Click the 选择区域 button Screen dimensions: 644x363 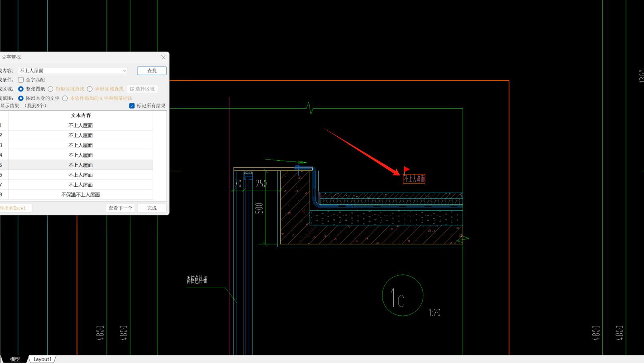tap(142, 89)
